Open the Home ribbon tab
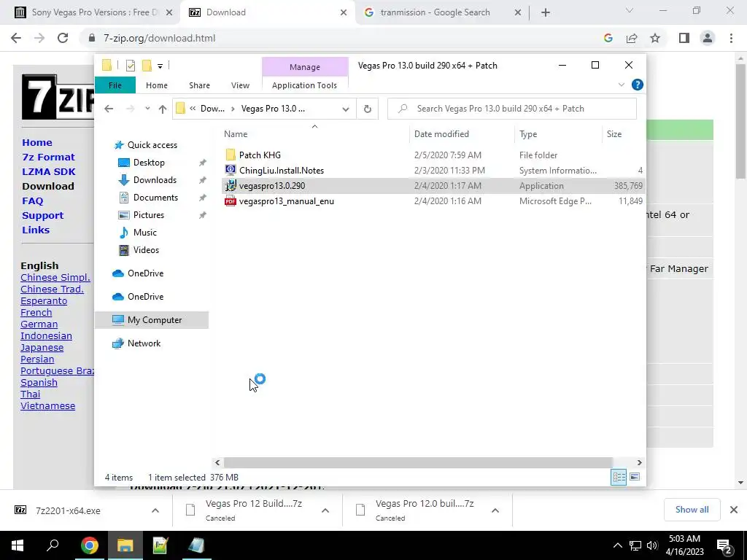 (x=157, y=85)
